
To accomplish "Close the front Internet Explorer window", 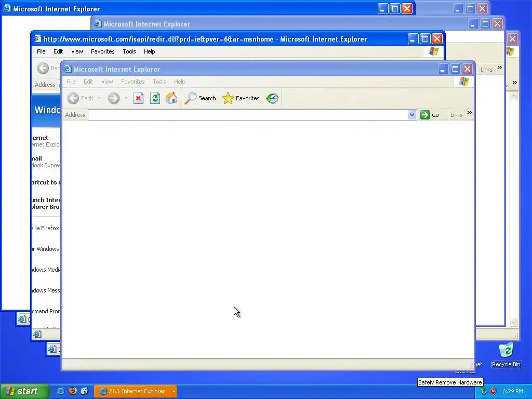I will pos(467,69).
